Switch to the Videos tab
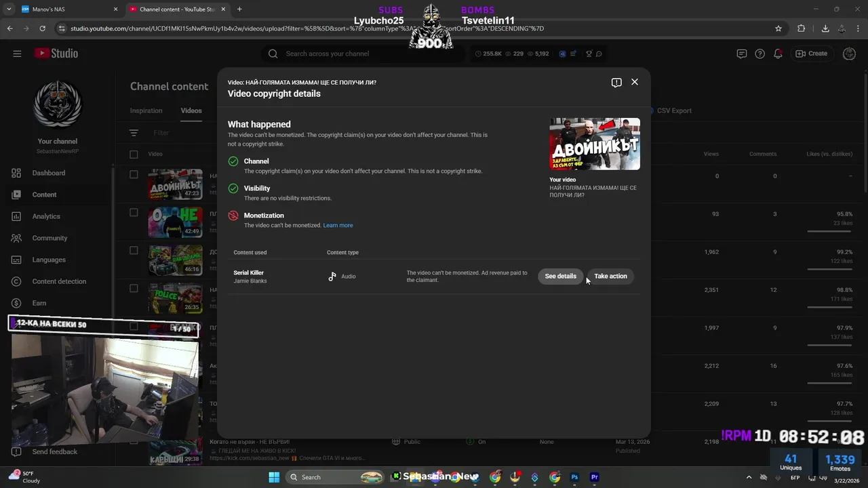The width and height of the screenshot is (868, 488). pos(191,110)
